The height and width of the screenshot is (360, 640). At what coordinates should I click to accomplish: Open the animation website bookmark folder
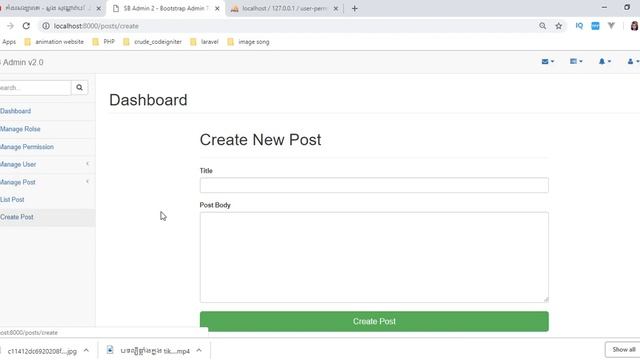coord(54,42)
